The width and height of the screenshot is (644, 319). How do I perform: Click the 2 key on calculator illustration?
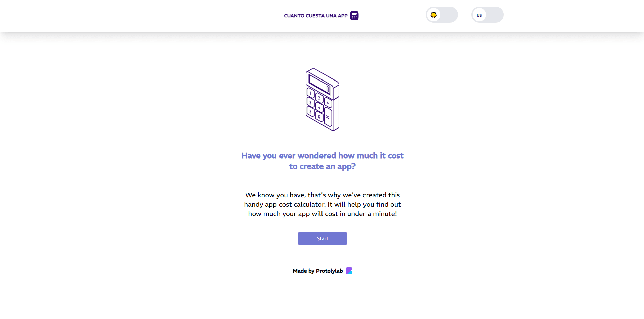(319, 98)
